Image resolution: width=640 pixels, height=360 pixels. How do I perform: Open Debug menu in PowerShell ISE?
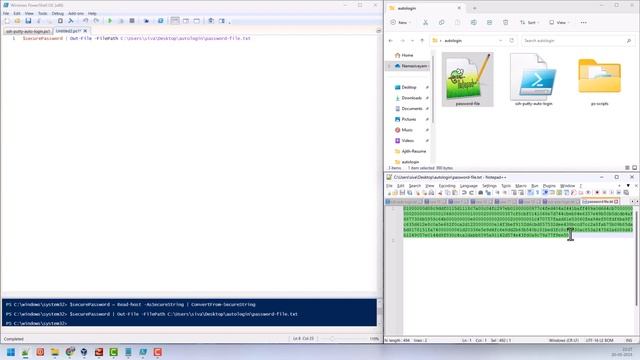click(58, 13)
